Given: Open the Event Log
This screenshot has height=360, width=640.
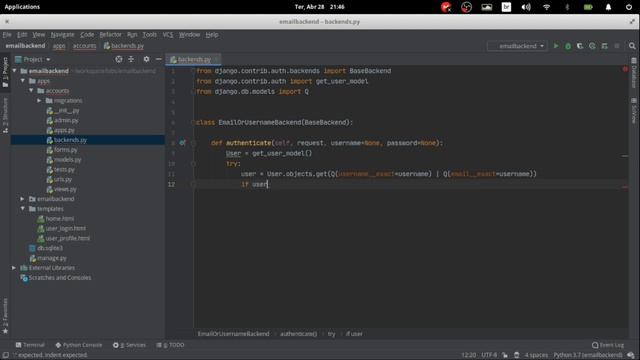Looking at the screenshot, I should click(x=608, y=345).
